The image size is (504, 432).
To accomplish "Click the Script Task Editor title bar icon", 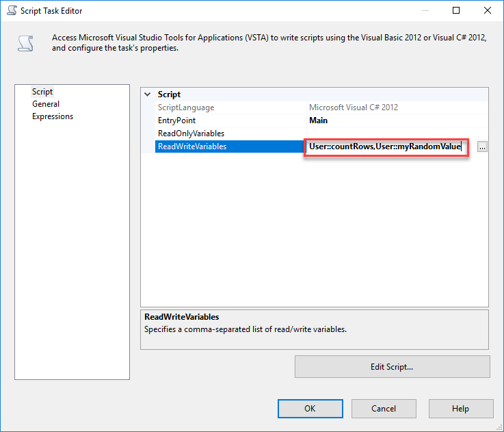I will 11,11.
